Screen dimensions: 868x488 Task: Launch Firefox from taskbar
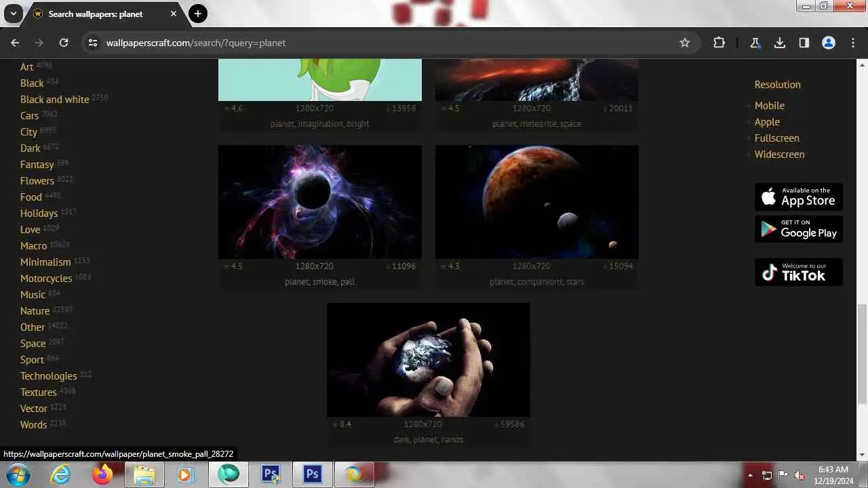click(x=102, y=474)
